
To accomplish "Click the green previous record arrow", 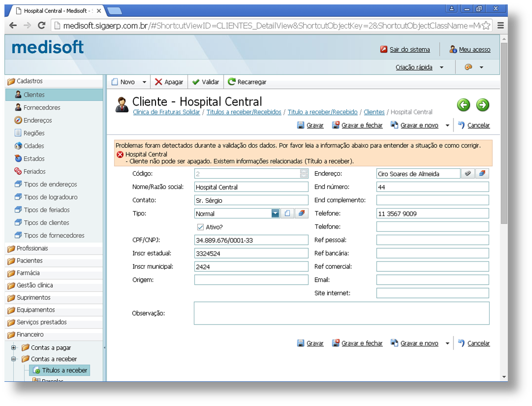I will coord(463,105).
